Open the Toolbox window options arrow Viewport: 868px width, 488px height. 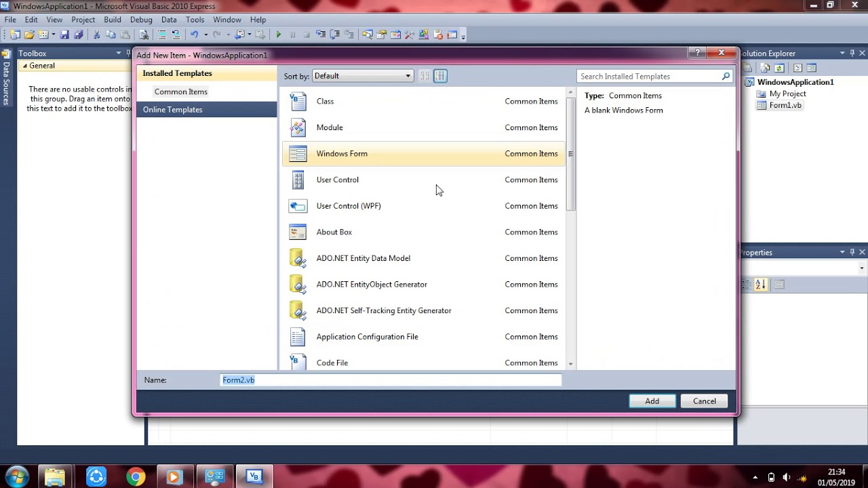click(x=119, y=53)
